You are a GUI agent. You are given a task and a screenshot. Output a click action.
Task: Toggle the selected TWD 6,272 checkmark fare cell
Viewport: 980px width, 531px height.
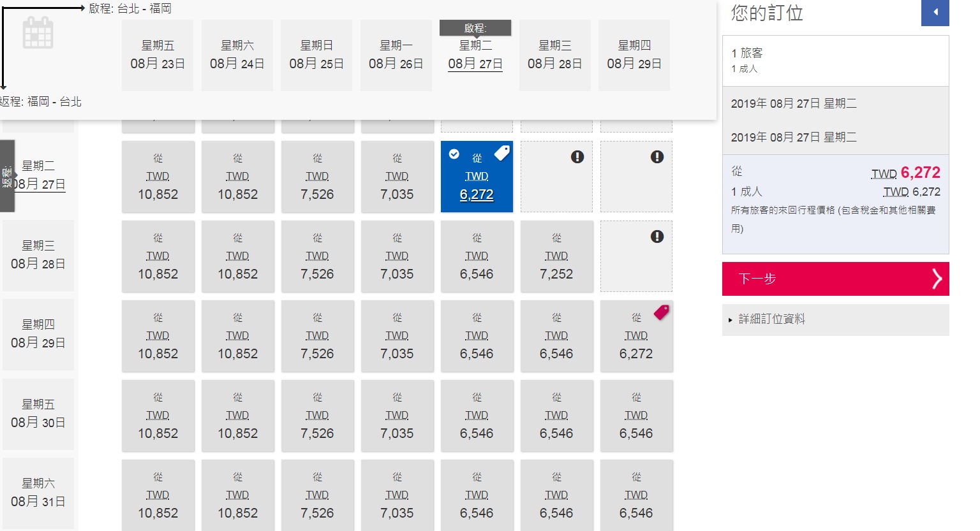(x=477, y=177)
